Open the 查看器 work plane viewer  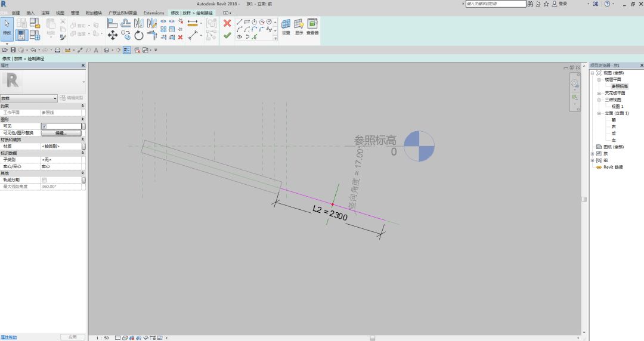click(312, 27)
